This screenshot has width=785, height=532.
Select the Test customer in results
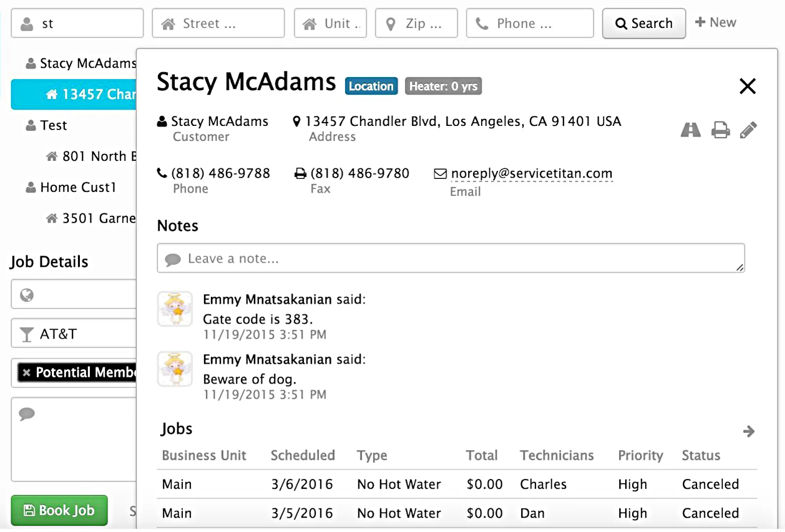pos(46,125)
